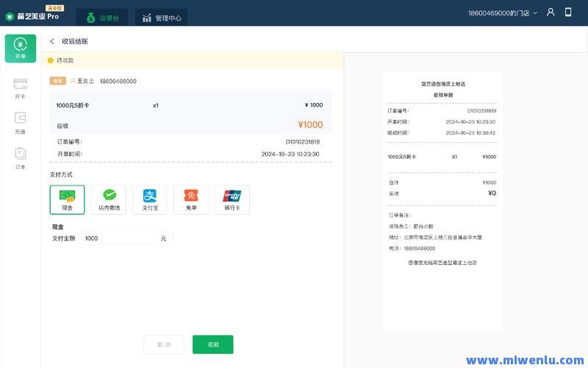This screenshot has width=588, height=368.
Task: Switch to the 管理中心 management tab
Action: pyautogui.click(x=161, y=18)
